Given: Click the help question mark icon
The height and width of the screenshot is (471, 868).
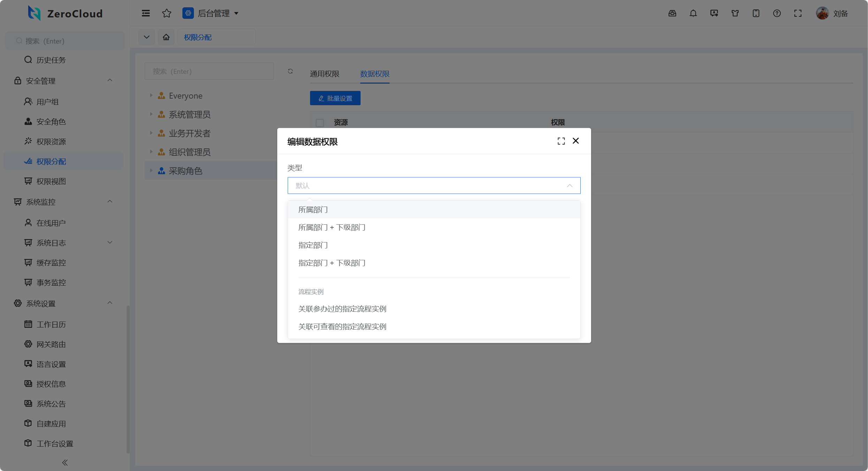Looking at the screenshot, I should (777, 13).
